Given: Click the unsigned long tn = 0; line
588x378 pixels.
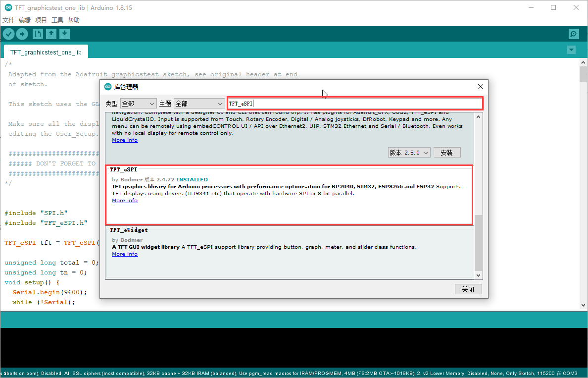Looking at the screenshot, I should click(x=46, y=272).
